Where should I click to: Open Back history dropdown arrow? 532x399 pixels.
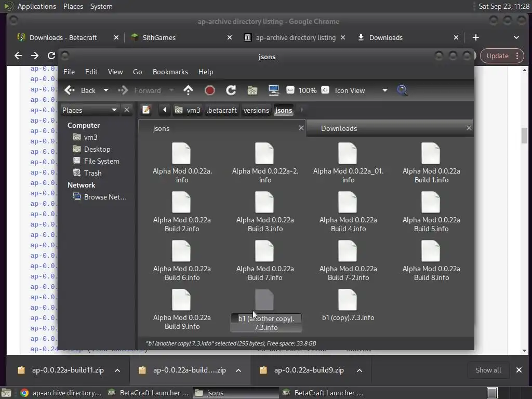106,90
